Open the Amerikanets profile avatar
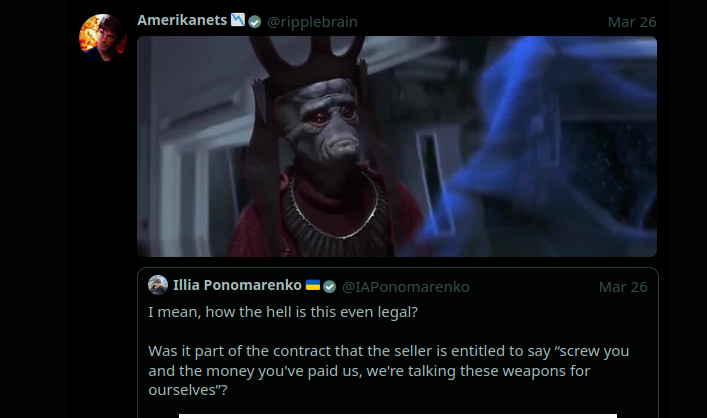The image size is (707, 418). coord(102,37)
